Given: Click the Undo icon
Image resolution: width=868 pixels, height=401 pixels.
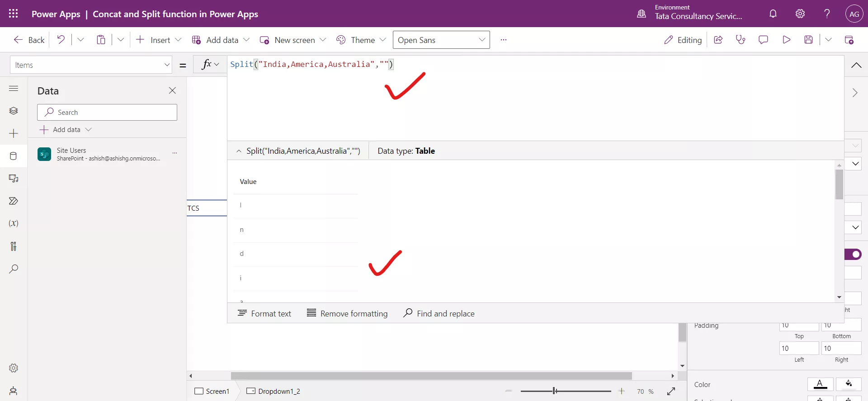Looking at the screenshot, I should pos(61,40).
